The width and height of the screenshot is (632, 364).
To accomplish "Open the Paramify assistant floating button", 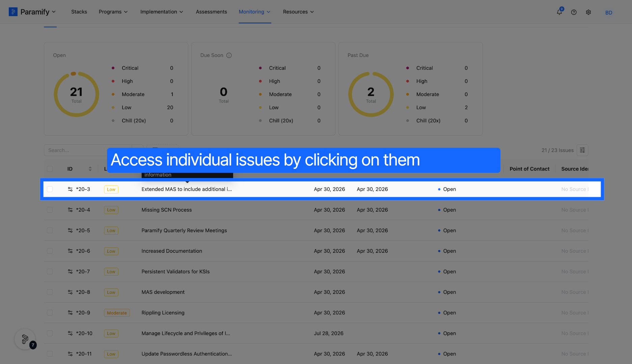I will click(25, 339).
